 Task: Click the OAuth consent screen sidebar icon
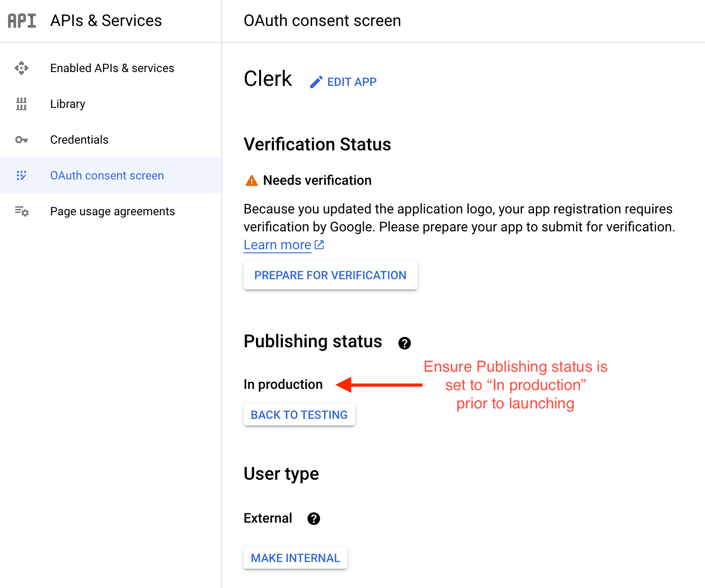pos(21,175)
